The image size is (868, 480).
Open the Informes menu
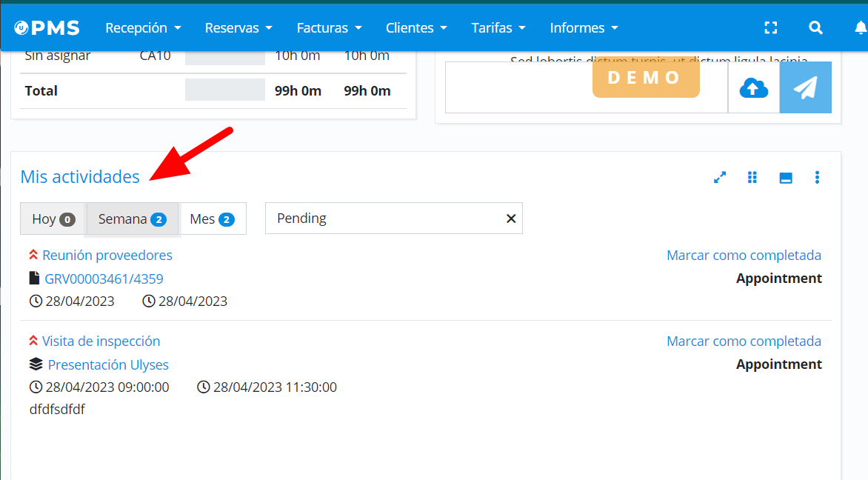click(584, 28)
